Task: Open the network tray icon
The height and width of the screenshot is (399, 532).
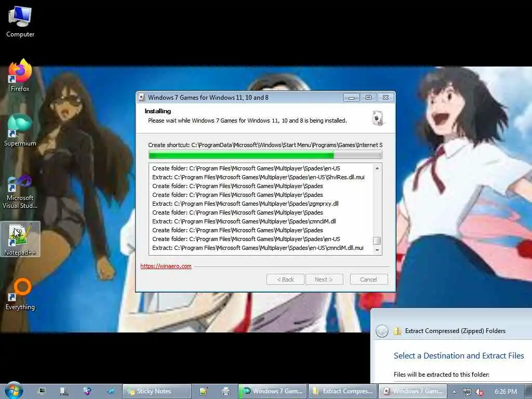Action: coord(467,392)
